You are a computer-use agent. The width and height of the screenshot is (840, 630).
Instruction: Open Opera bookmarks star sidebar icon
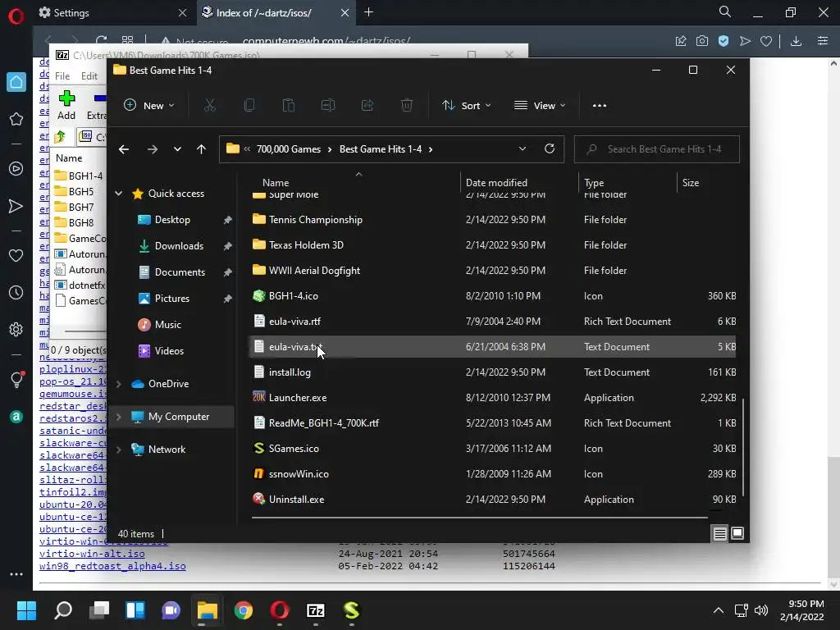[x=16, y=119]
